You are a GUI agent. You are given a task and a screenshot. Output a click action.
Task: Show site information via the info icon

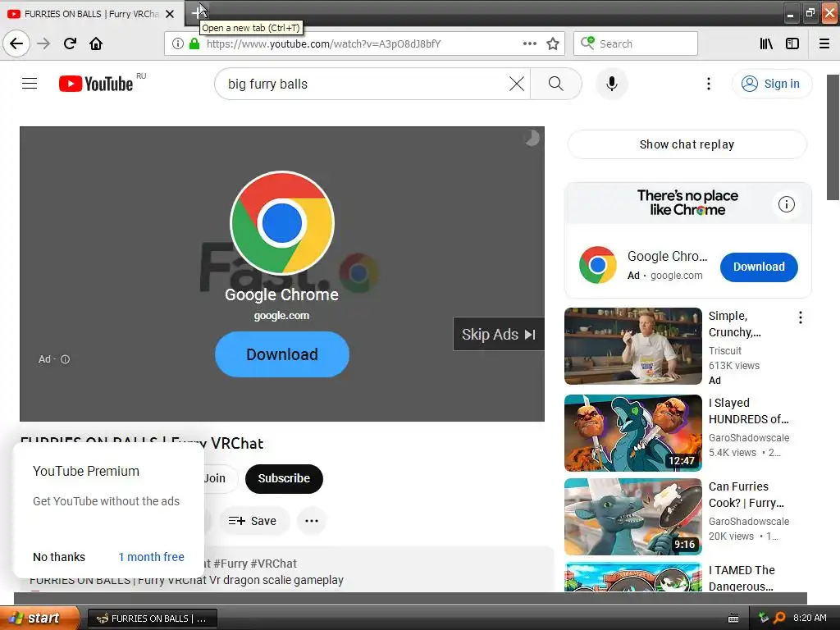[x=178, y=43]
